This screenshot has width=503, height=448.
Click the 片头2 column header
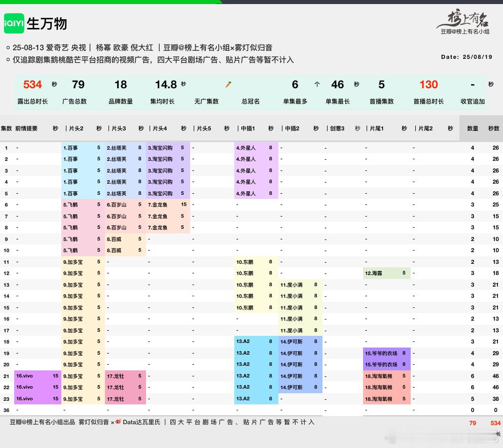[x=77, y=128]
